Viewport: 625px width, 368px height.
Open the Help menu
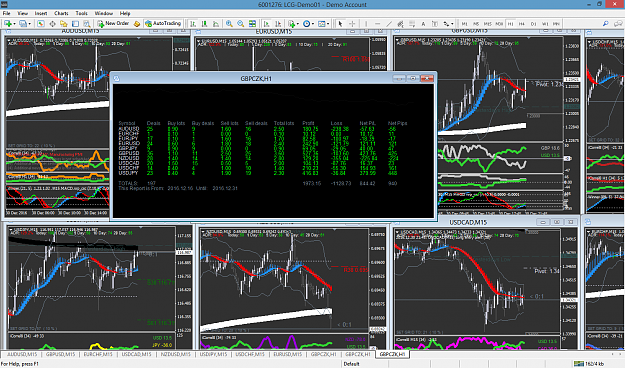coord(125,13)
